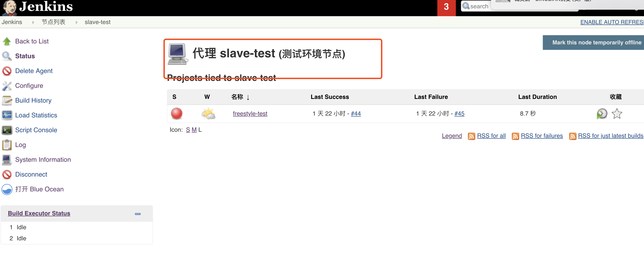Open System Information sidebar item

pos(43,159)
